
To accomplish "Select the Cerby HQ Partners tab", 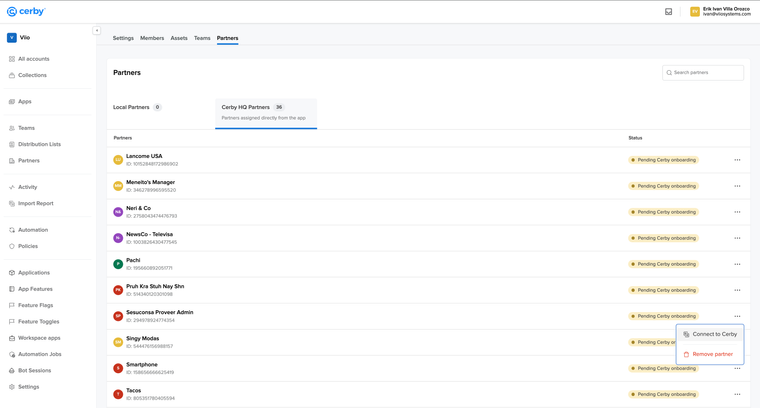I will (266, 113).
